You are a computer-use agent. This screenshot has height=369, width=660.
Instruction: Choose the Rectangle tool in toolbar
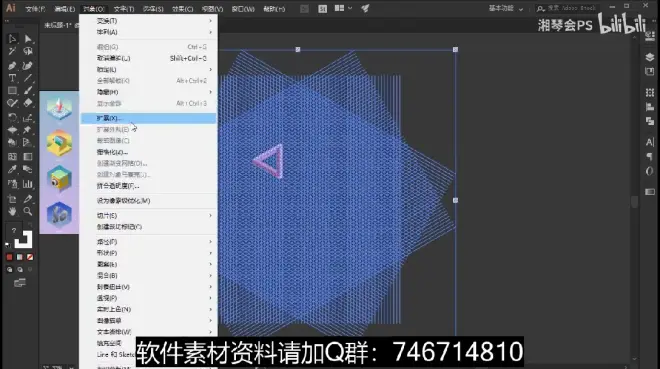12,90
